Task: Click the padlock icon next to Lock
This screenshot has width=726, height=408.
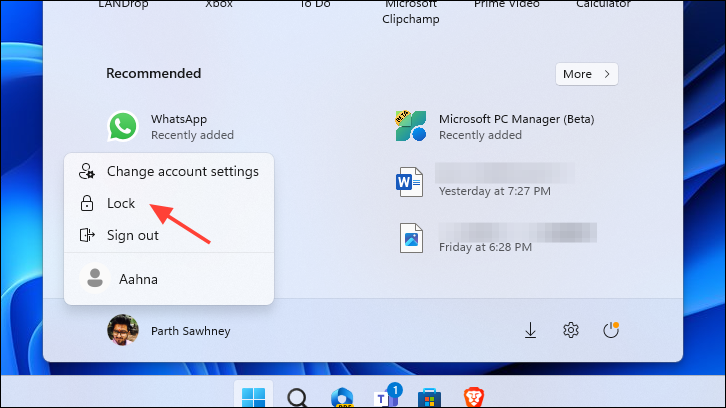Action: 87,203
